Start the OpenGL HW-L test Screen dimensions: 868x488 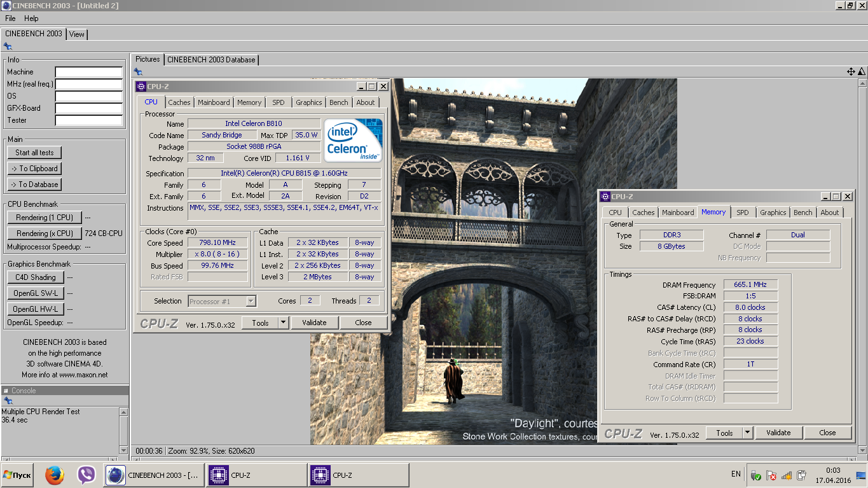[36, 309]
